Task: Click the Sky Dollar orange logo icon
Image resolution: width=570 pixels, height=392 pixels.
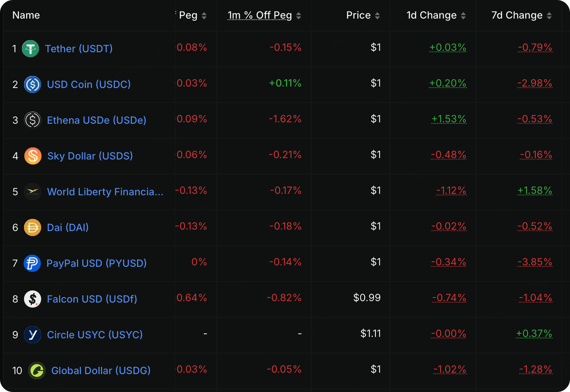Action: (33, 156)
